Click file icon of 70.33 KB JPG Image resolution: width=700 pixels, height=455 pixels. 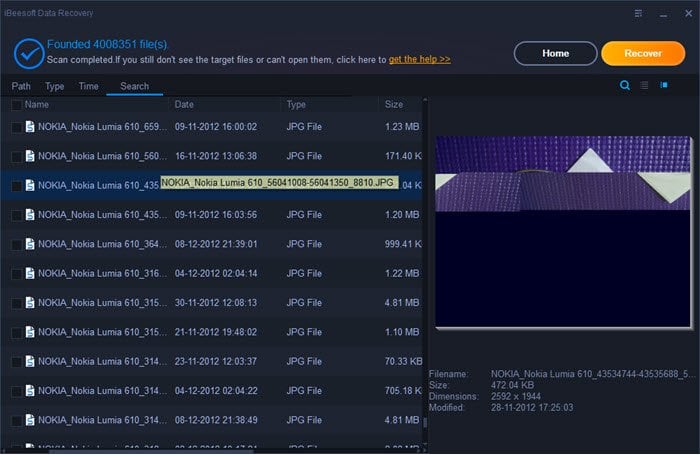tap(30, 361)
